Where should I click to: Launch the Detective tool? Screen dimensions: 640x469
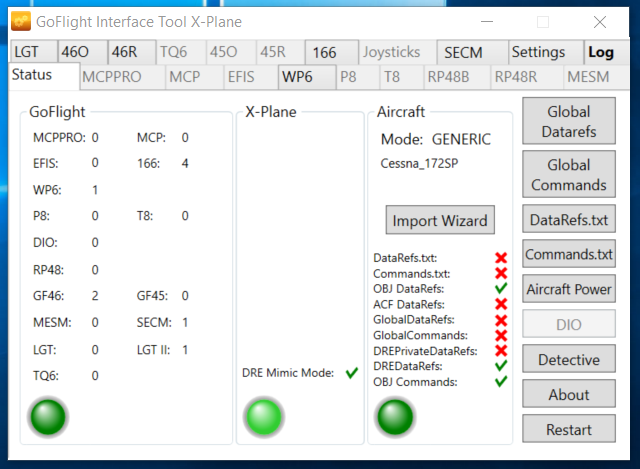click(x=569, y=359)
